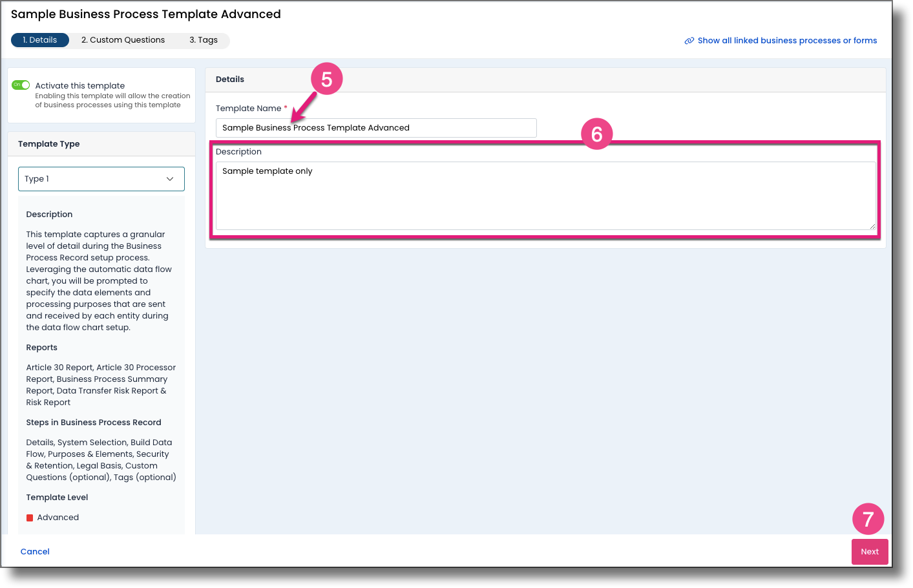Focus the Template Name input field
Image resolution: width=913 pixels, height=588 pixels.
pos(376,128)
